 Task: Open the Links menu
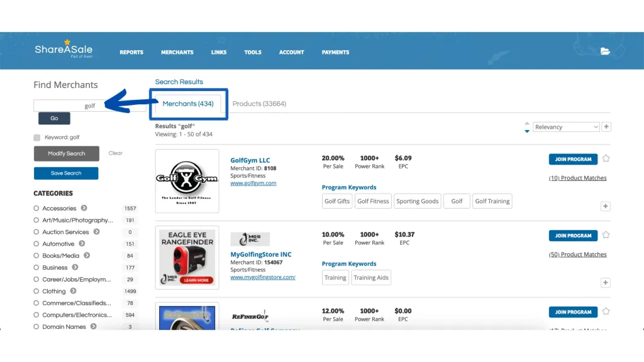tap(219, 53)
